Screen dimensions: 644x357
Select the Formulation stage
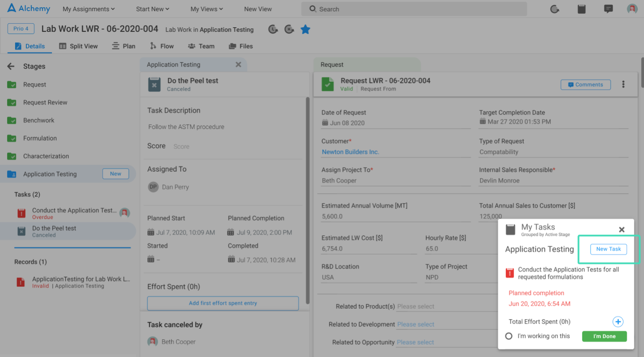tap(40, 138)
